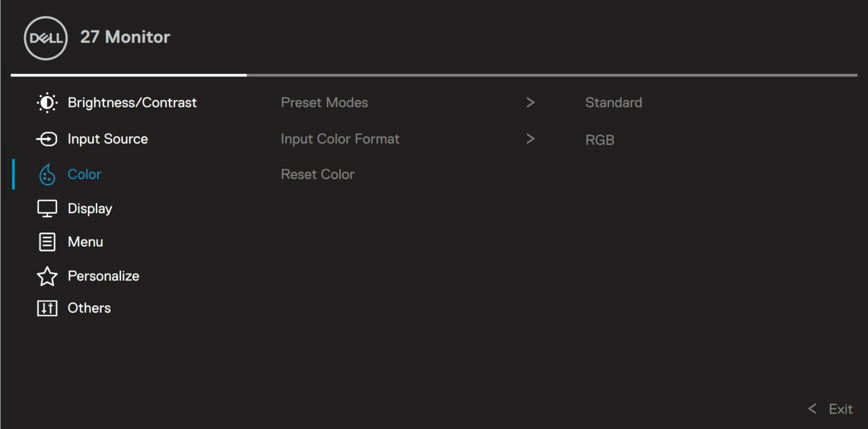Select the Brightness/Contrast sun icon
868x429 pixels.
(47, 102)
